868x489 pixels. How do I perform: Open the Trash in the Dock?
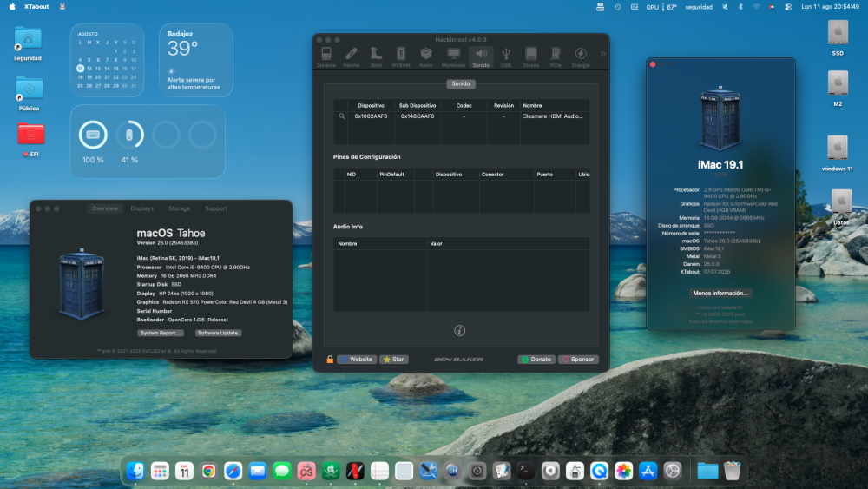[732, 471]
